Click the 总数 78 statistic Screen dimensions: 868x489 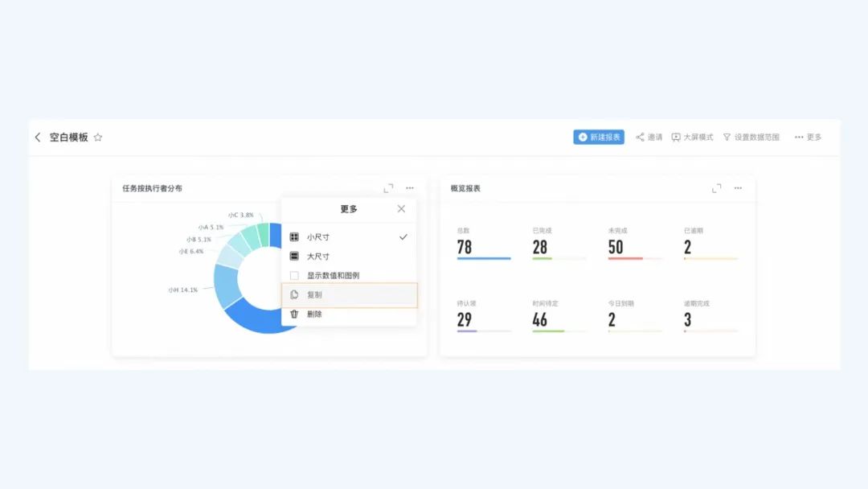click(x=465, y=247)
